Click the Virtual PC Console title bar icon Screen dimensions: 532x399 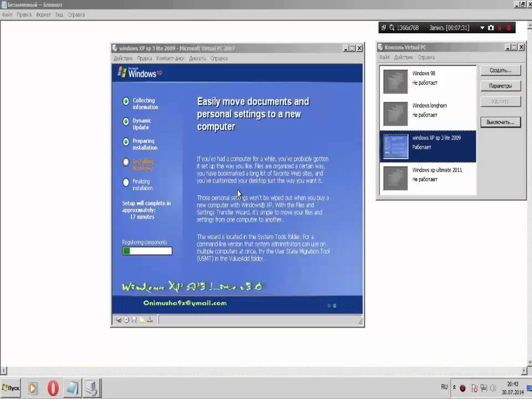click(x=380, y=47)
